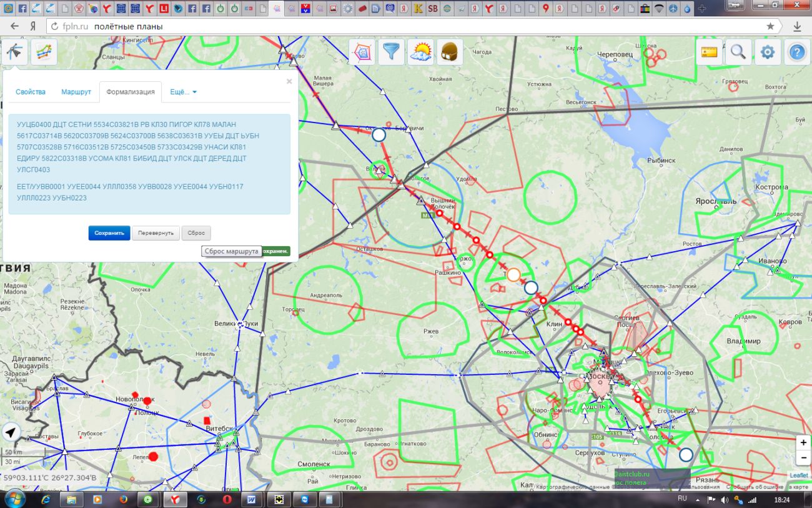Click the Перевернуть button to reverse route
Image resolution: width=812 pixels, height=508 pixels.
(156, 233)
